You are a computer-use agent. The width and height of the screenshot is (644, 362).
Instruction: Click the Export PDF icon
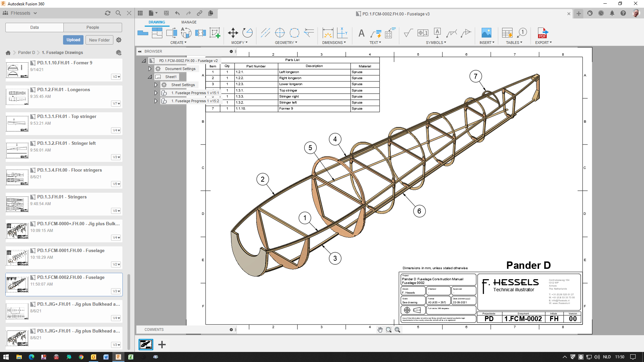click(543, 33)
